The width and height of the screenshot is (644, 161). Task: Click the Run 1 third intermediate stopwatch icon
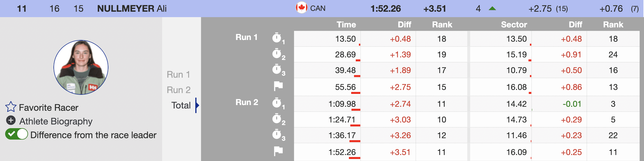click(277, 69)
